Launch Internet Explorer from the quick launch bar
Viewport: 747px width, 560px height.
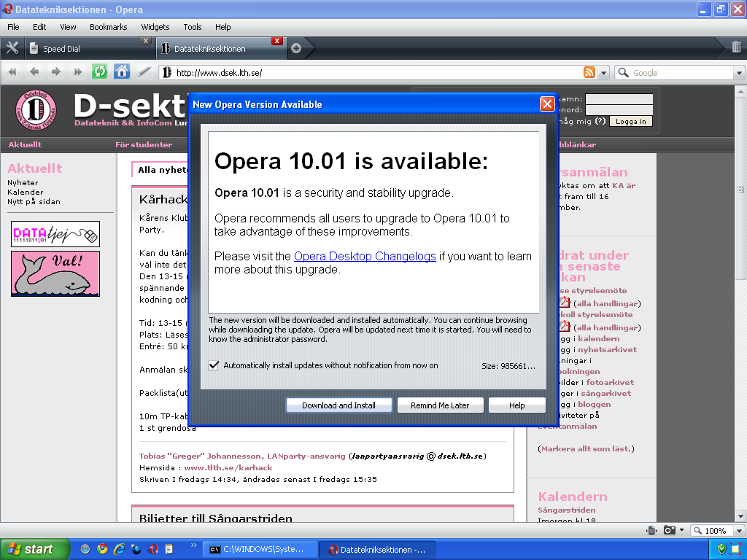[119, 549]
